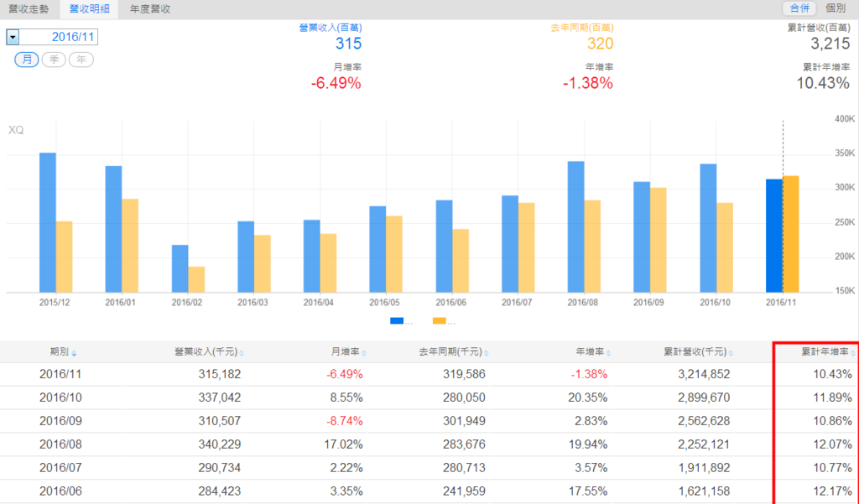Image resolution: width=859 pixels, height=504 pixels.
Task: Select the 2016/07 row period cell
Action: 60,468
